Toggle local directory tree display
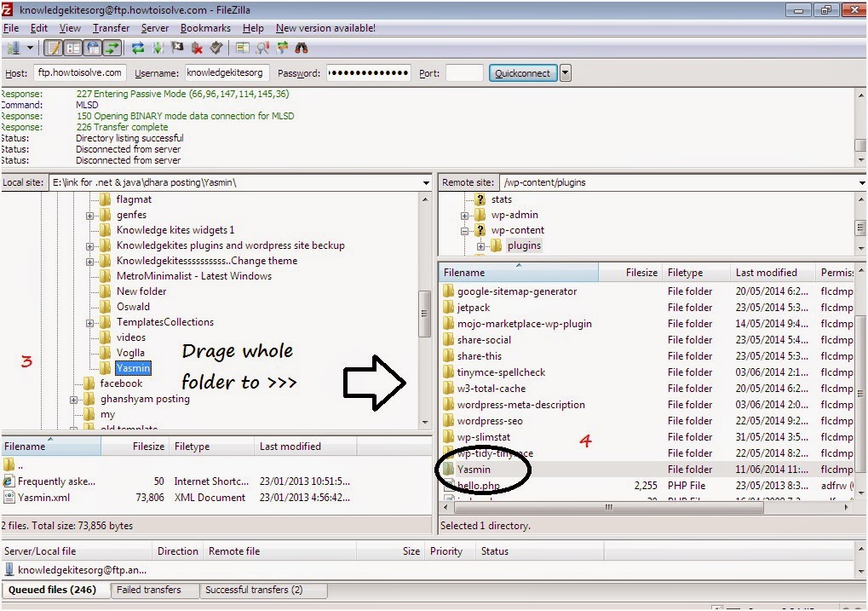The height and width of the screenshot is (611, 868). 73,49
